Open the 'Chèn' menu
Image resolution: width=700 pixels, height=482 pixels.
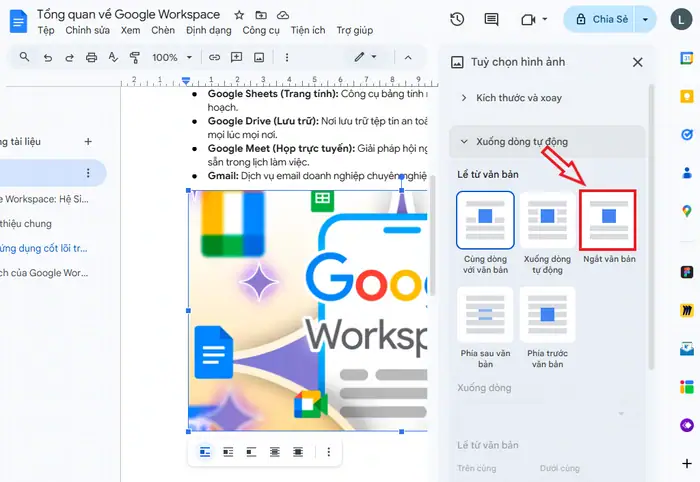point(163,31)
